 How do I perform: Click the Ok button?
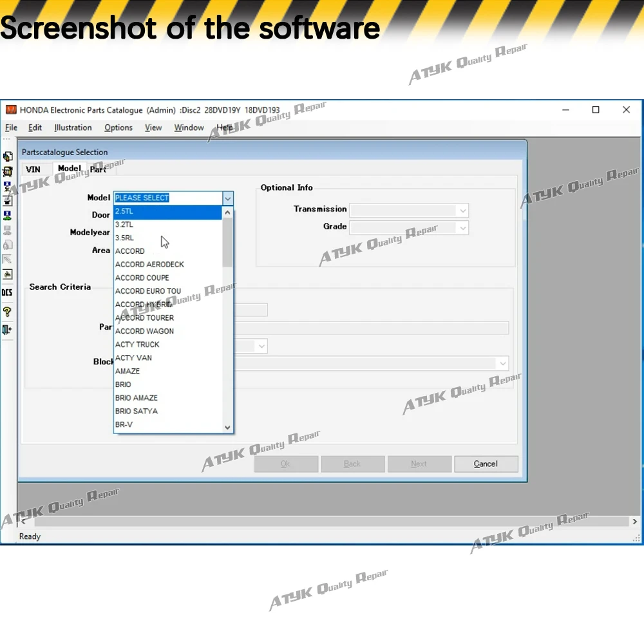pos(286,464)
